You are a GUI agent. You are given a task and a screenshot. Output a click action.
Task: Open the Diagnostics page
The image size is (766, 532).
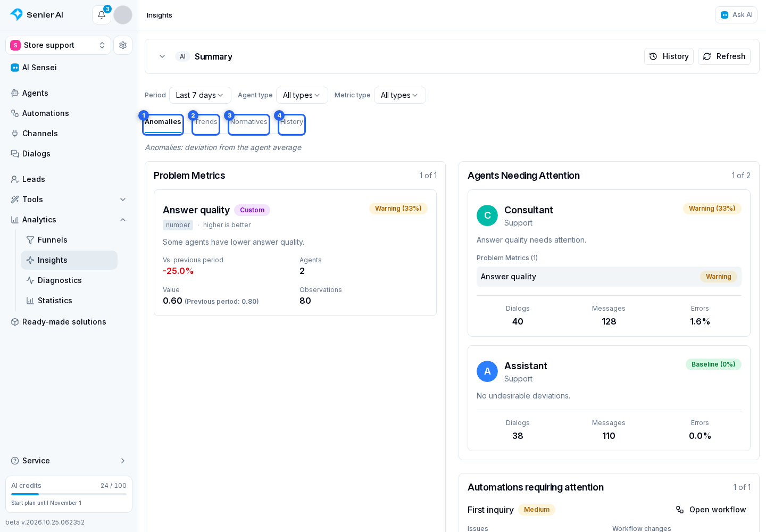pyautogui.click(x=69, y=280)
